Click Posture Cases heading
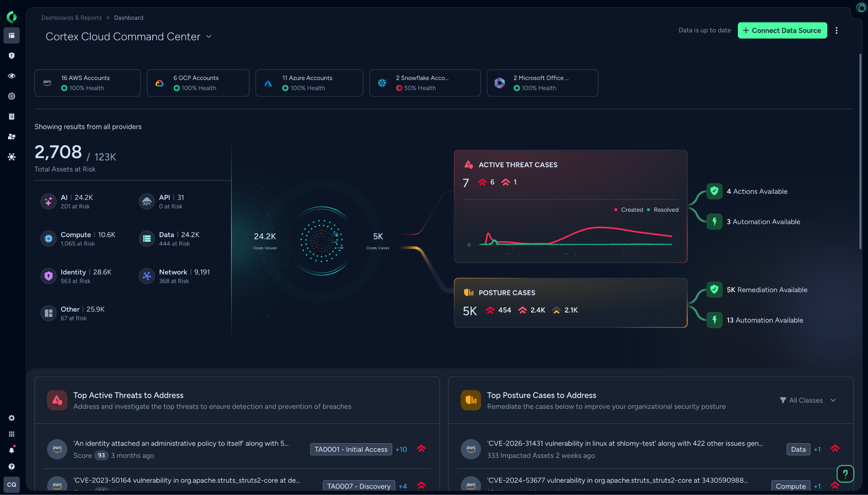868x495 pixels. point(507,293)
